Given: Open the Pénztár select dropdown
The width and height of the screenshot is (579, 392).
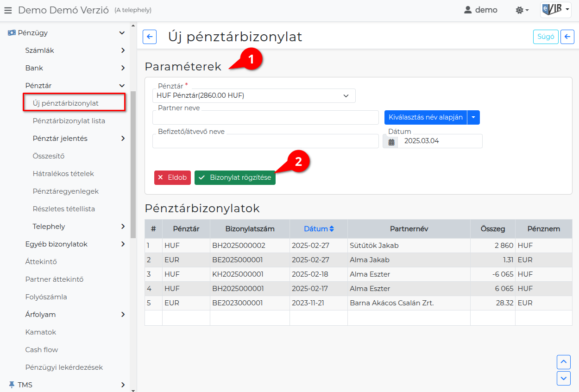Looking at the screenshot, I should point(253,95).
